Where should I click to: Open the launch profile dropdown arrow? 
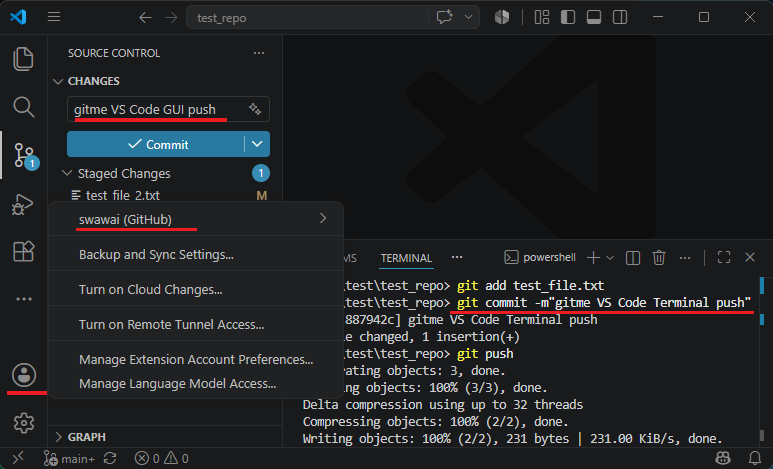click(610, 257)
